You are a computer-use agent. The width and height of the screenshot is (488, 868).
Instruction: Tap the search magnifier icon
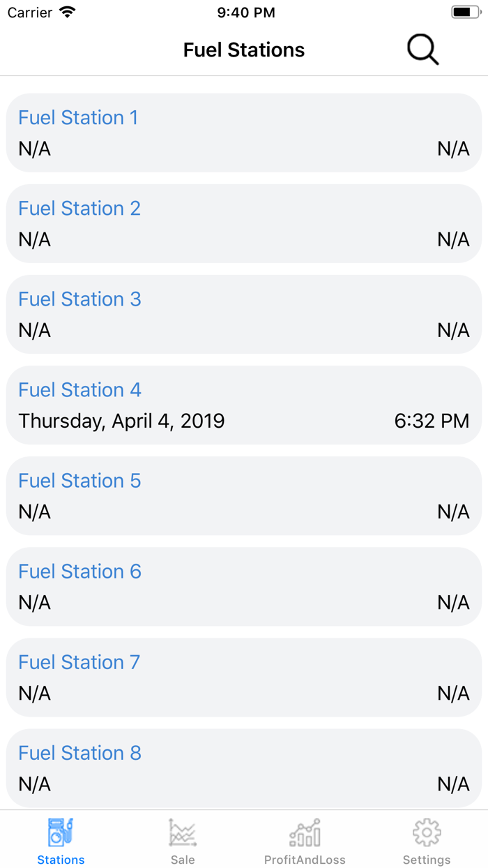click(x=422, y=50)
